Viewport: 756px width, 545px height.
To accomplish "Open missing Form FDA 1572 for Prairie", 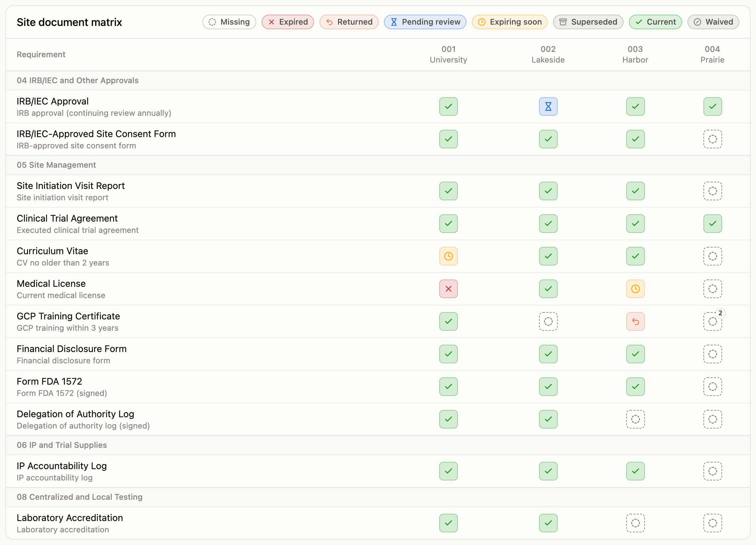I will click(712, 387).
